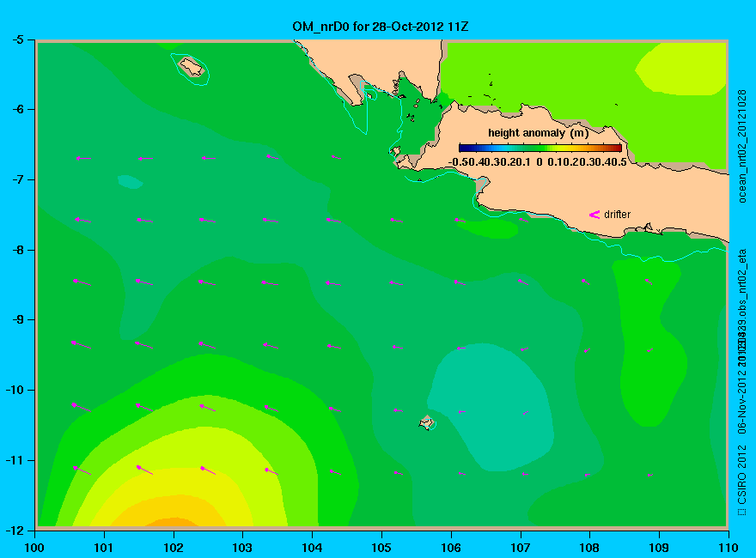Image resolution: width=756 pixels, height=558 pixels.
Task: Click the vertical text ocean_nr02_20121028
Action: click(742, 146)
